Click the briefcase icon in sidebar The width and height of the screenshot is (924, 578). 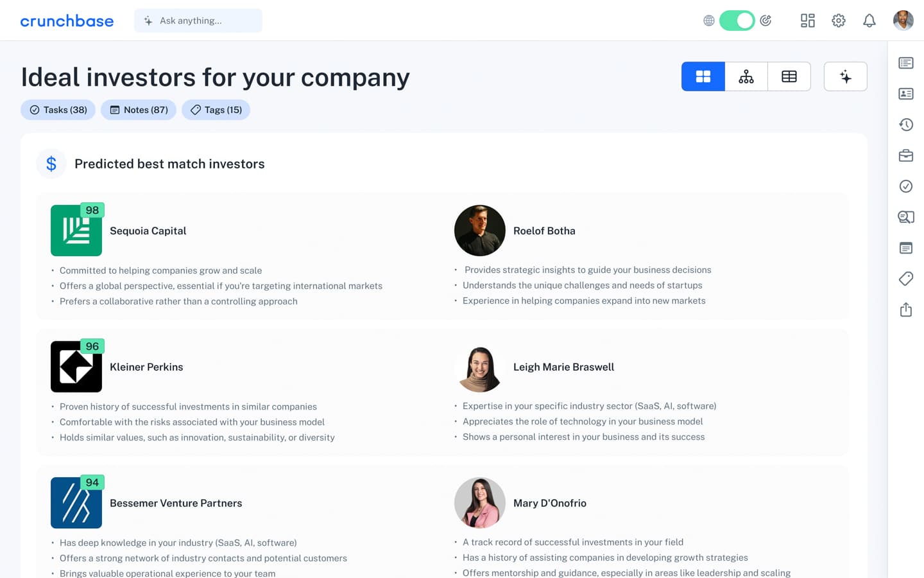click(x=906, y=155)
